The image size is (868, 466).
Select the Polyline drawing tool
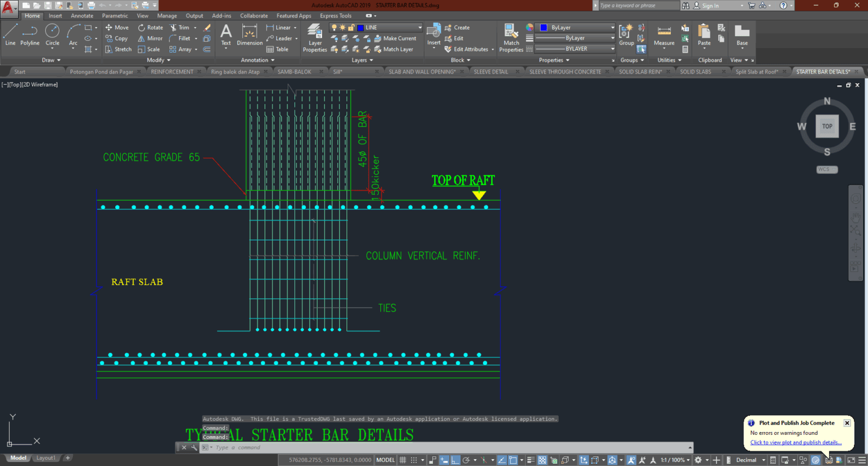pyautogui.click(x=30, y=35)
